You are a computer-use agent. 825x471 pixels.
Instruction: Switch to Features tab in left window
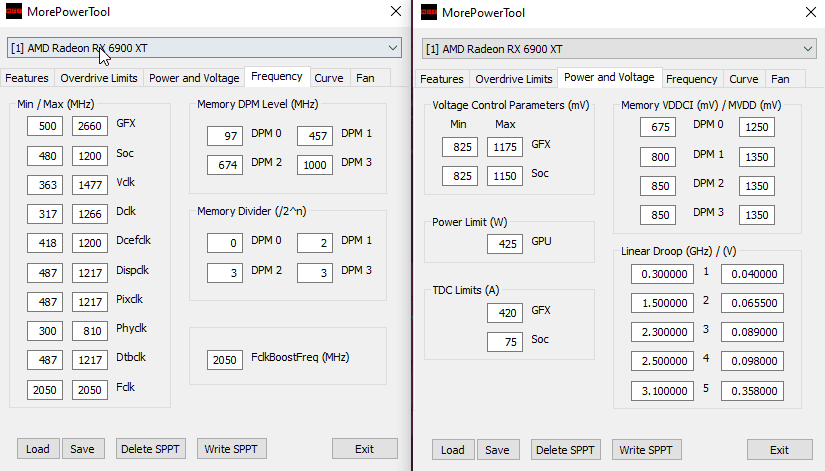pos(27,78)
